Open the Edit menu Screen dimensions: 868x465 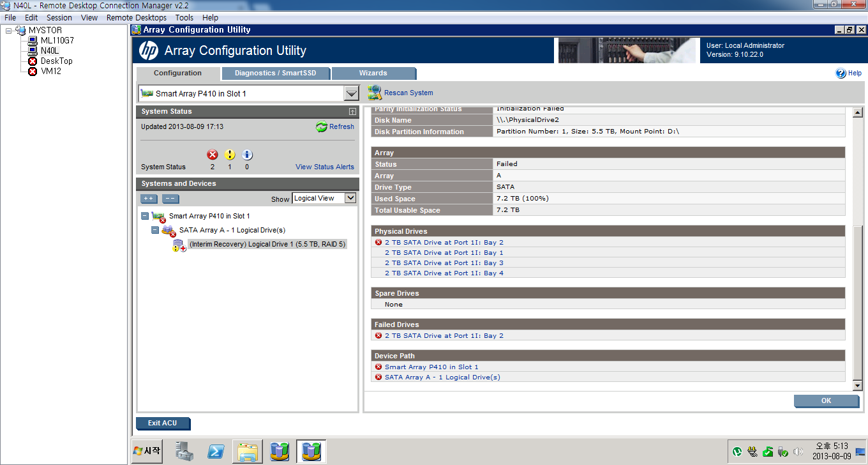[x=31, y=17]
